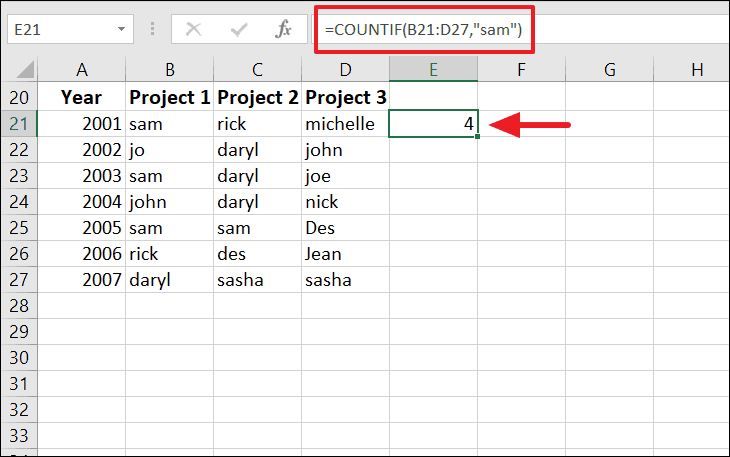Select the cell containing 2002

(81, 149)
